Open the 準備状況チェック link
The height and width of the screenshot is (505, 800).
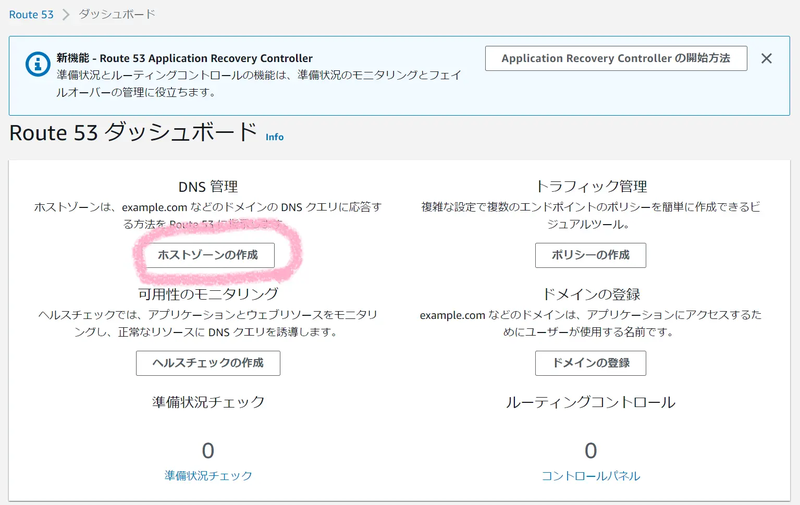tap(208, 476)
